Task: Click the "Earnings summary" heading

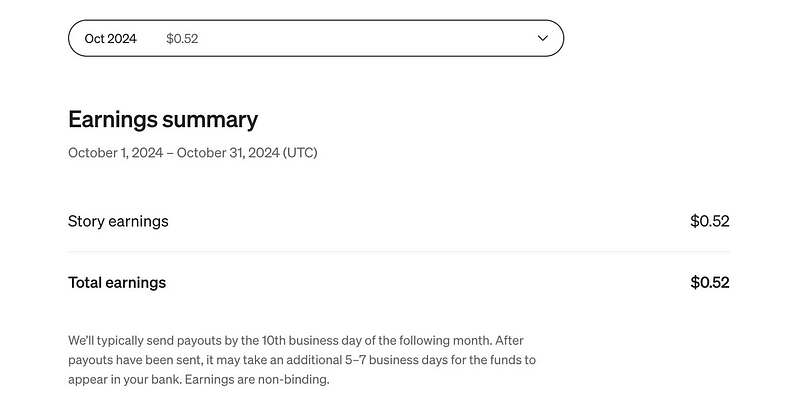Action: 163,120
